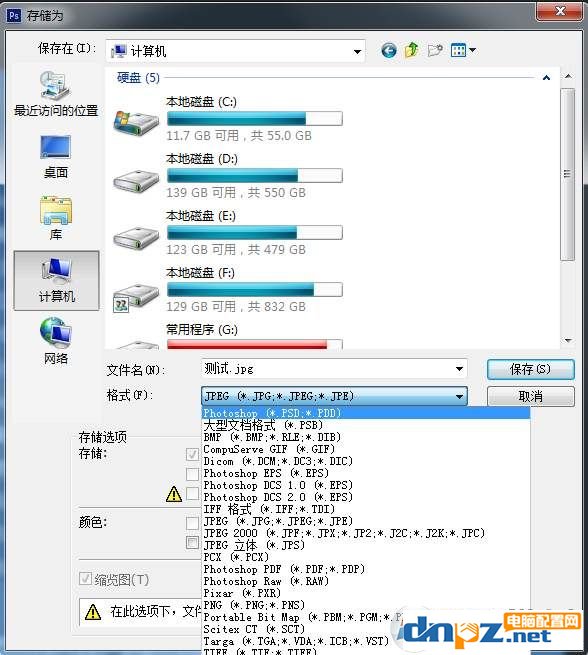The image size is (588, 655).
Task: Toggle the checkbox beside the warning triangle
Action: (x=192, y=494)
